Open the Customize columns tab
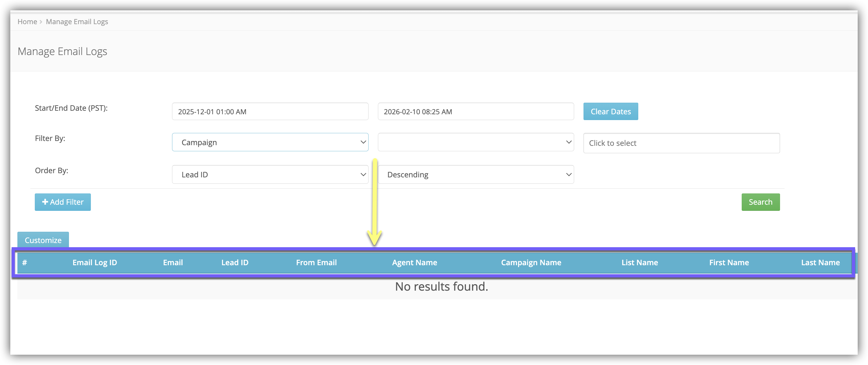This screenshot has width=868, height=365. pos(43,240)
